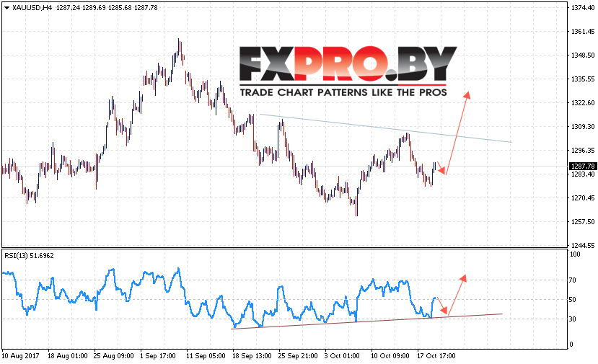Select the 1283.40 price scale value
The image size is (598, 364).
pos(583,174)
